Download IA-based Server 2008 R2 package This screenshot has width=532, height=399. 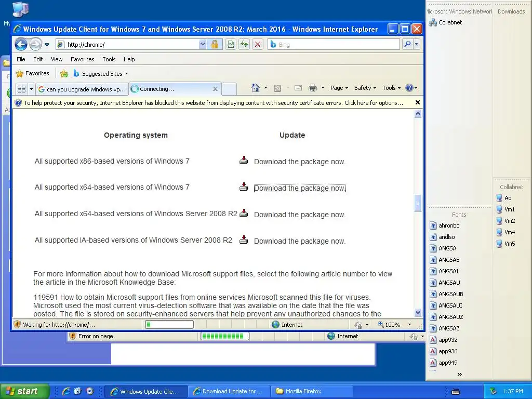[300, 241]
